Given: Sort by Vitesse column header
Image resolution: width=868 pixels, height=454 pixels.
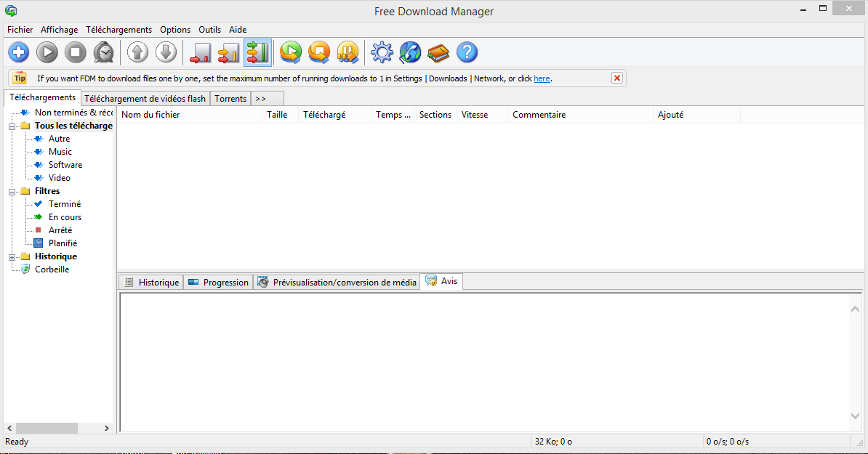Looking at the screenshot, I should (x=482, y=115).
